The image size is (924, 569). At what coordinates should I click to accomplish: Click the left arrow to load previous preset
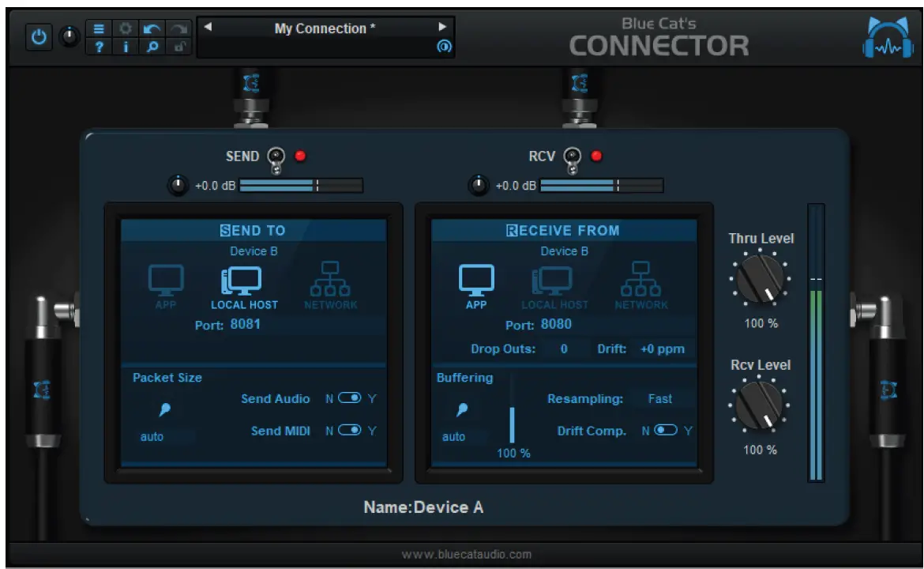208,28
